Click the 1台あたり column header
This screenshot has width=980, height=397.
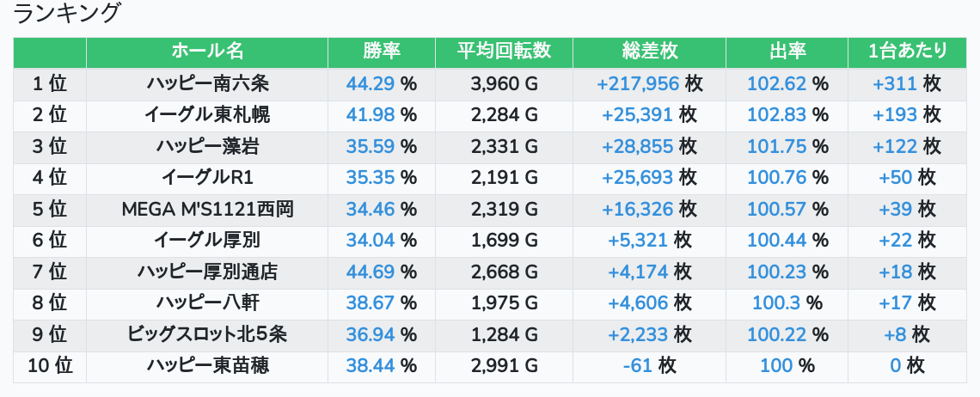[908, 52]
